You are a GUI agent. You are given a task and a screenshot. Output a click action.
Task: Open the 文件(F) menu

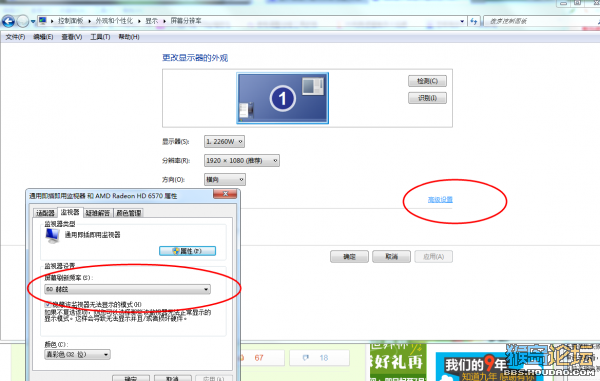(15, 37)
